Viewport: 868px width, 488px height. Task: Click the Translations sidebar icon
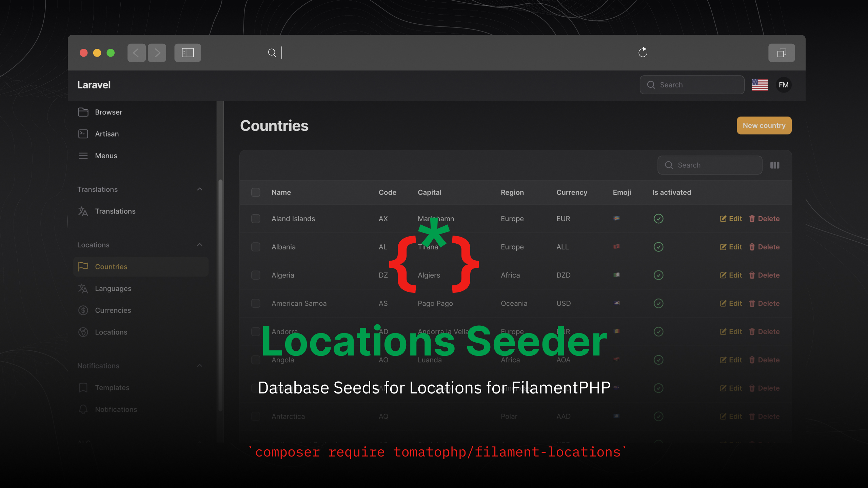[x=83, y=211]
